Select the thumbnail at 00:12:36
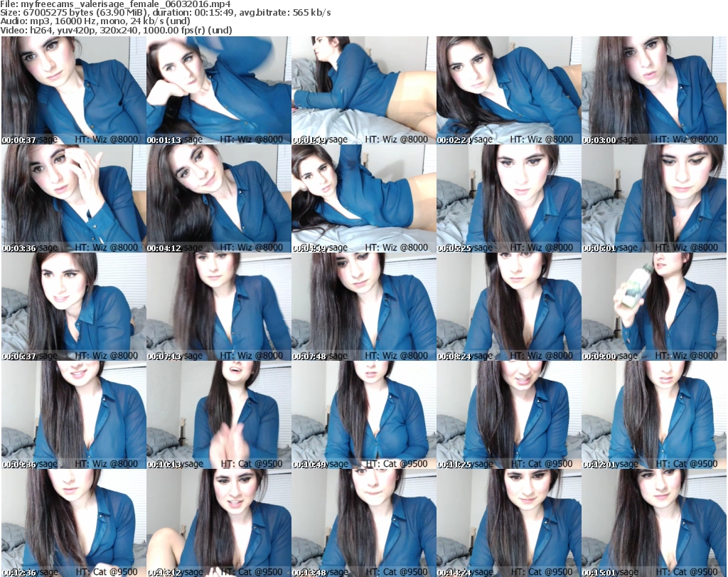 point(73,523)
